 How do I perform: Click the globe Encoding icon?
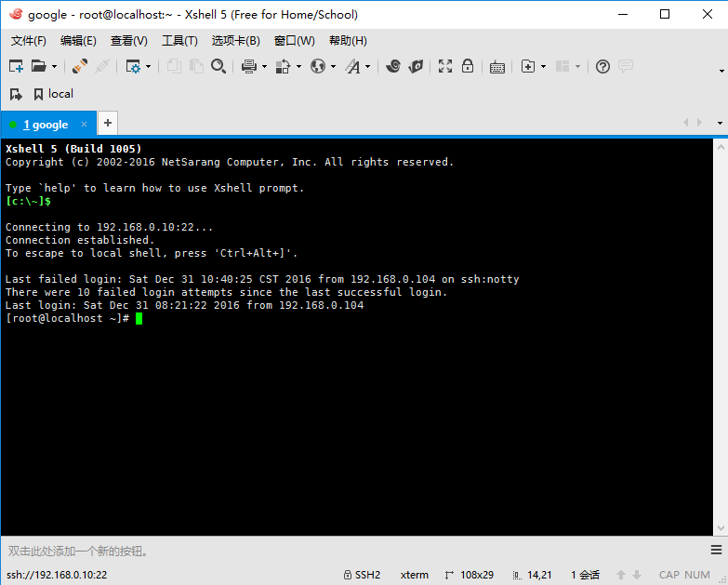pos(318,66)
